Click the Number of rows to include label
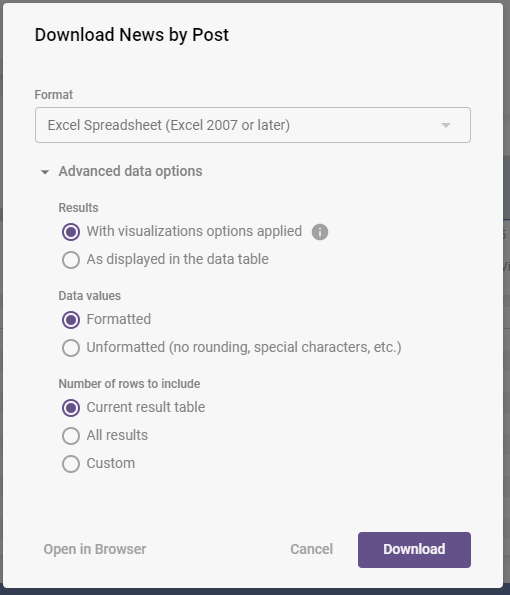The height and width of the screenshot is (595, 510). [x=129, y=384]
